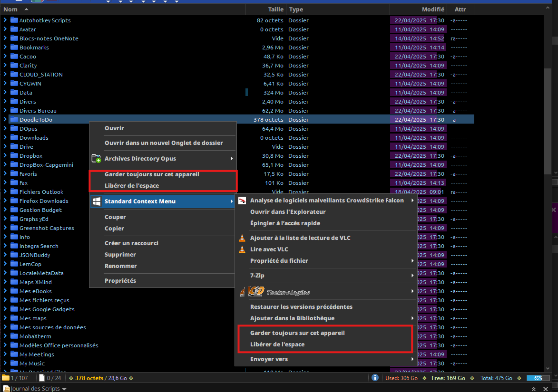Image resolution: width=558 pixels, height=392 pixels.
Task: Open the Journal des Scripts dropdown arrow
Action: 64,389
